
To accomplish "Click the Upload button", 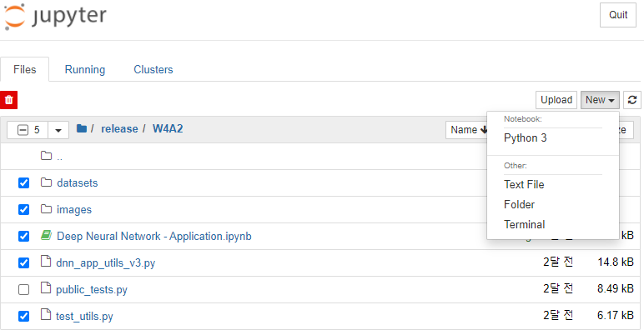I will [x=556, y=100].
